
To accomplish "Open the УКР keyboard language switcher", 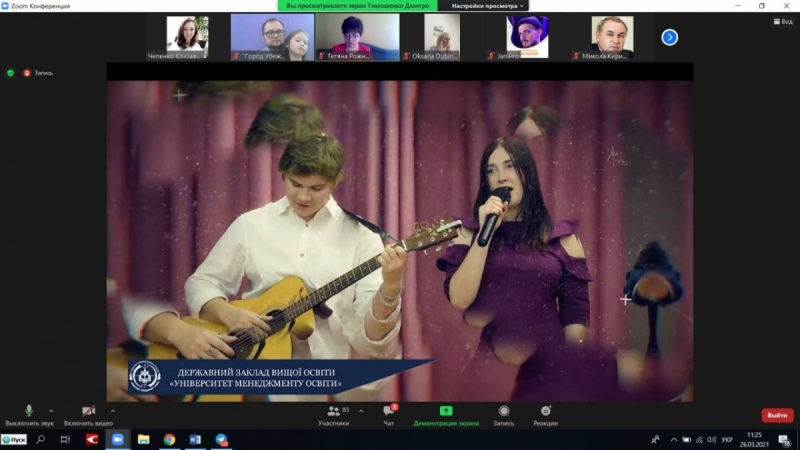I will 727,439.
